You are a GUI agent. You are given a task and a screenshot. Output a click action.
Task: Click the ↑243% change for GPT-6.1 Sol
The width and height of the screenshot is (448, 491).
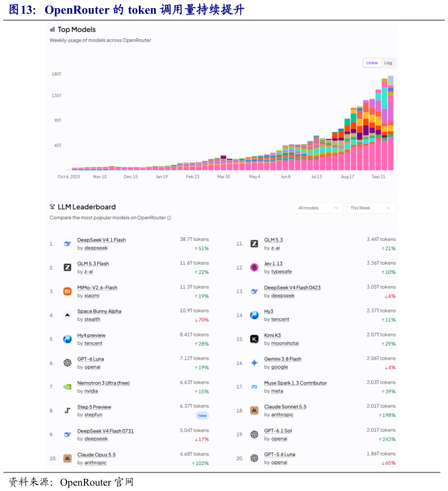point(387,439)
